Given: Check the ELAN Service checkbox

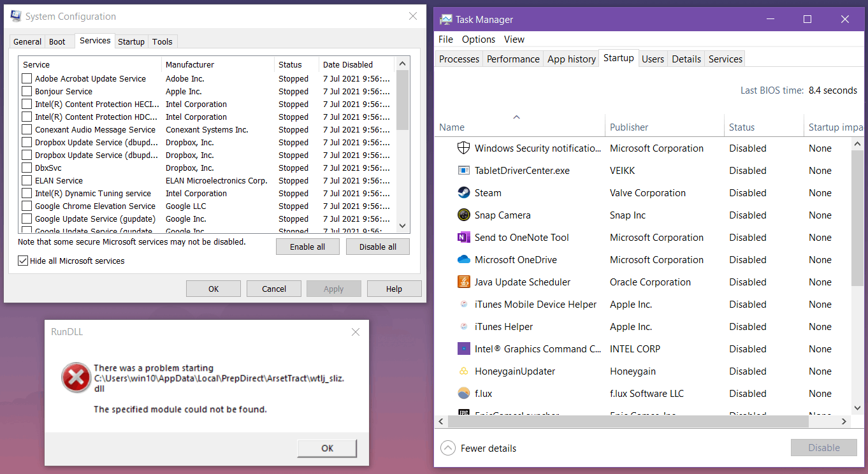Looking at the screenshot, I should [27, 180].
